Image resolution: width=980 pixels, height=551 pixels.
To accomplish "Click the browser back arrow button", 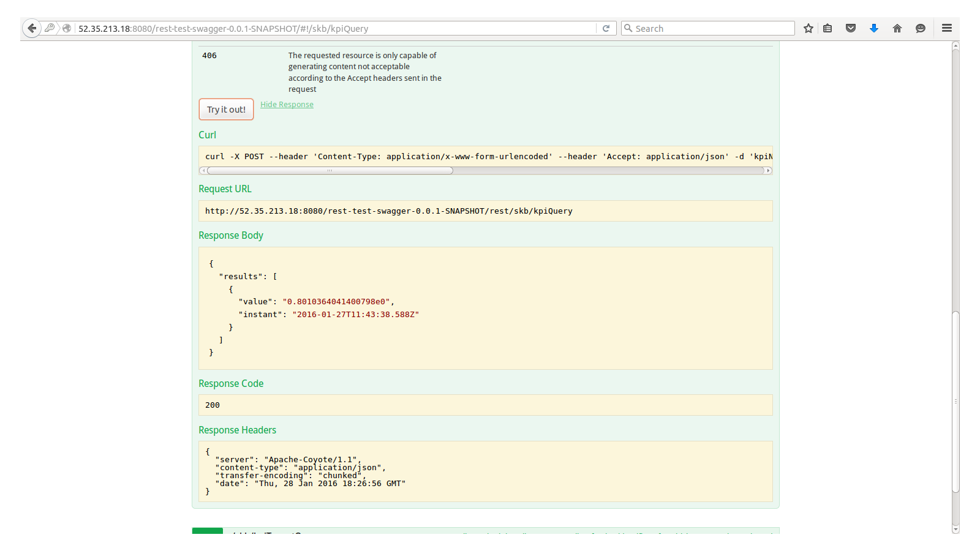I will click(32, 28).
